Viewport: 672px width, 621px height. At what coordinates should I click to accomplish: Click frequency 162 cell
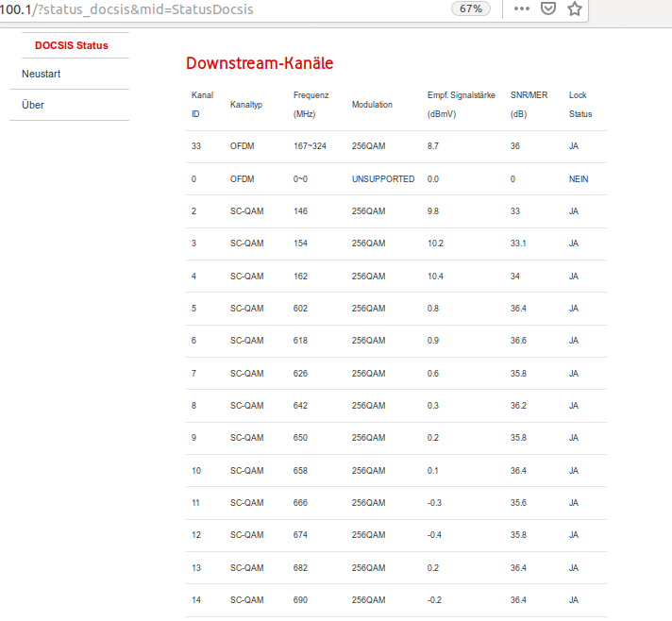tap(300, 277)
